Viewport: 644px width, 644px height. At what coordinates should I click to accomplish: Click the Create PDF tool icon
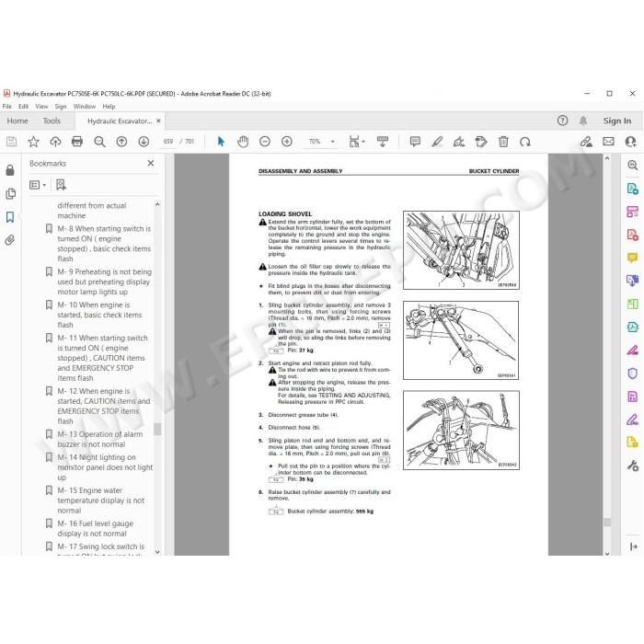pyautogui.click(x=633, y=235)
